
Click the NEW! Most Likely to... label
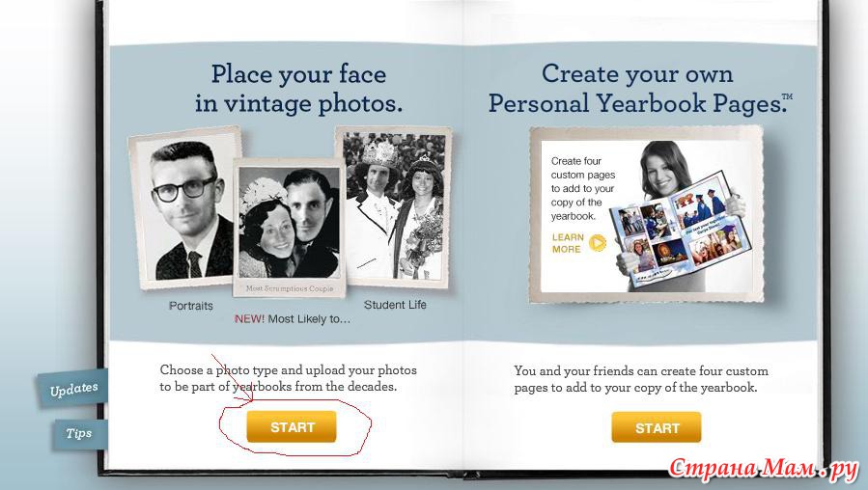(x=293, y=319)
